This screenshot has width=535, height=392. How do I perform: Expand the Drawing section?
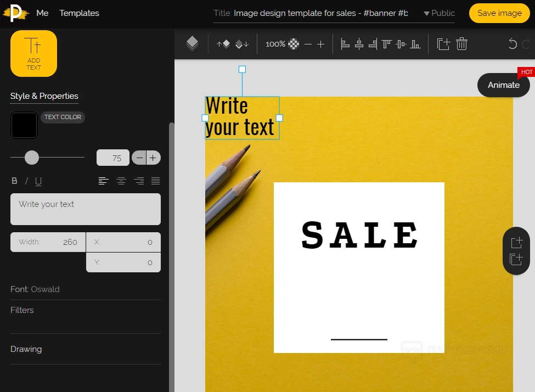tap(26, 349)
